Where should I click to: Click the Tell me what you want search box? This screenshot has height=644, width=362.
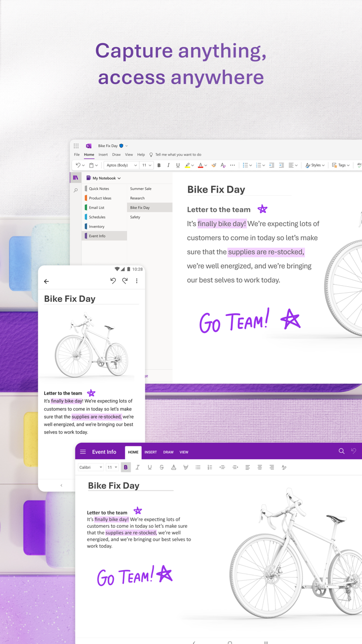coord(178,154)
